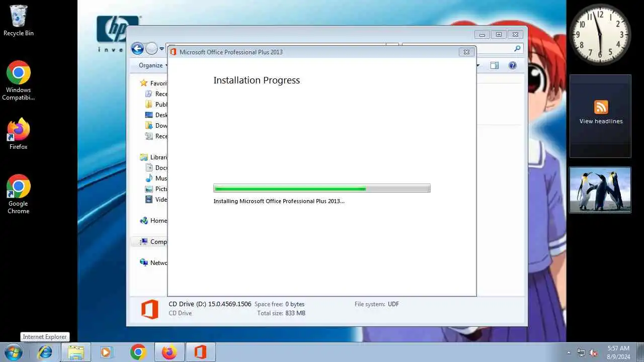Select Network in the navigation pane
This screenshot has width=644, height=362.
[x=153, y=263]
